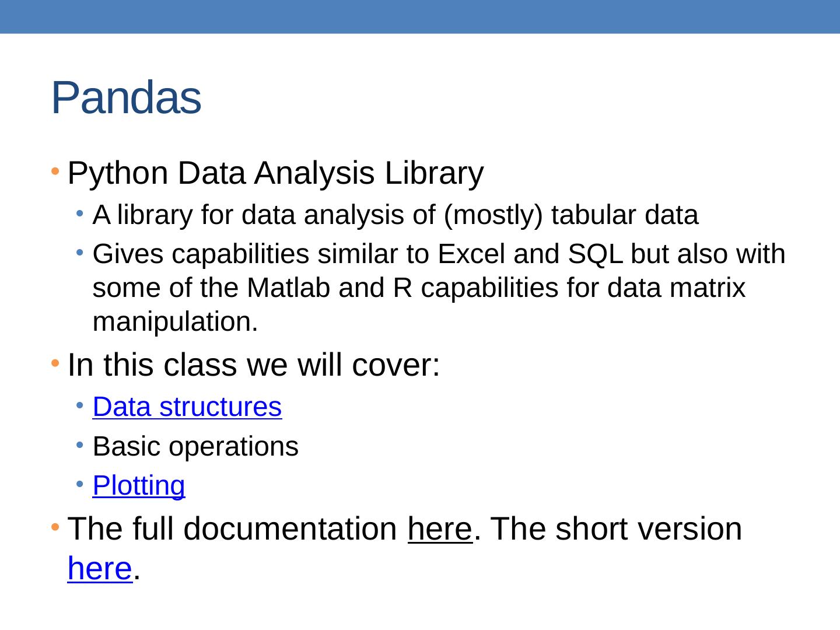This screenshot has height=630, width=840.
Task: Click the blue header bar at top
Action: pos(420,16)
